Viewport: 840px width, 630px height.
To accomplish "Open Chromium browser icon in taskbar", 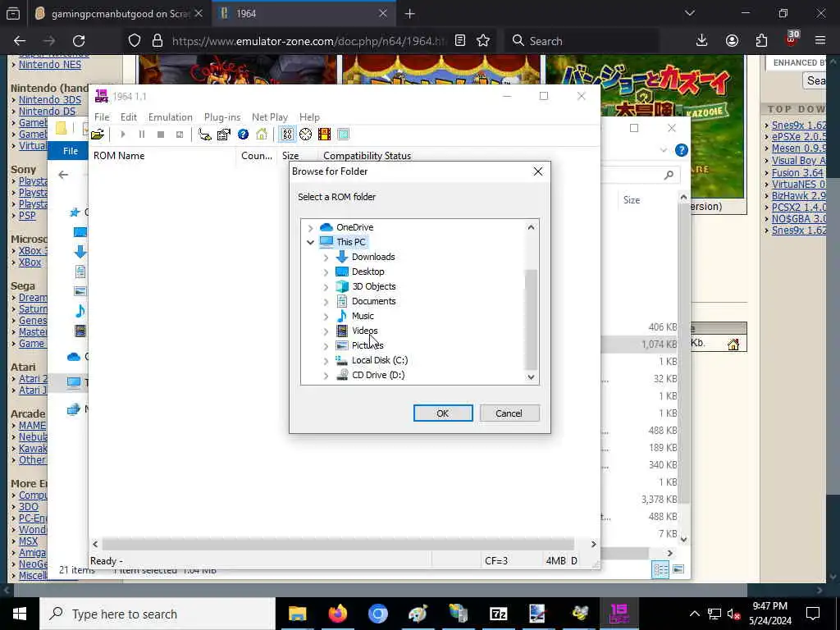I will pyautogui.click(x=377, y=614).
